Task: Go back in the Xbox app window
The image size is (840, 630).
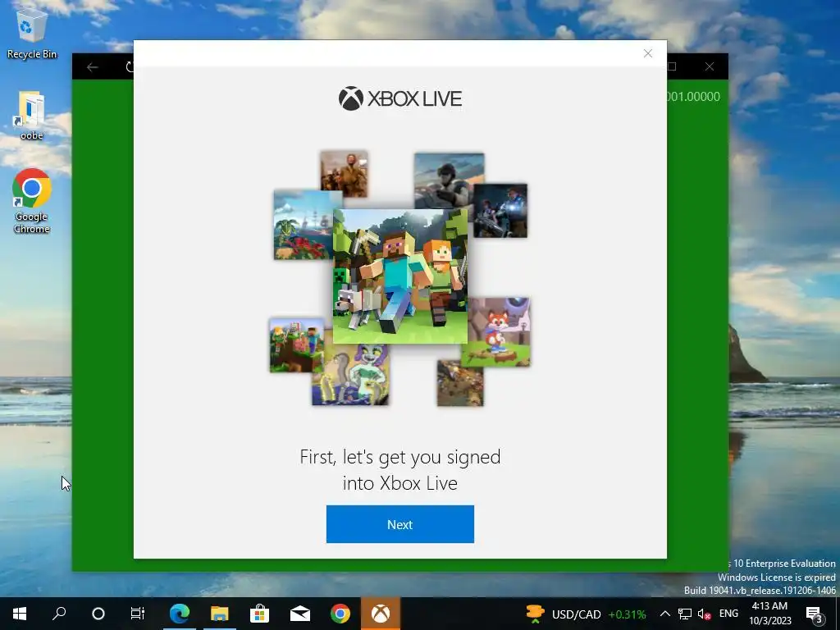Action: point(92,67)
